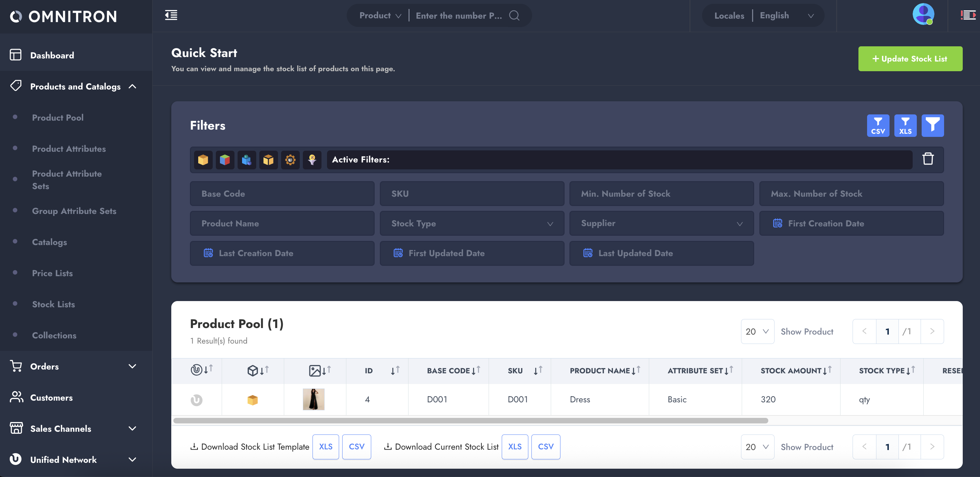Click the XLS filter export icon

pos(905,125)
